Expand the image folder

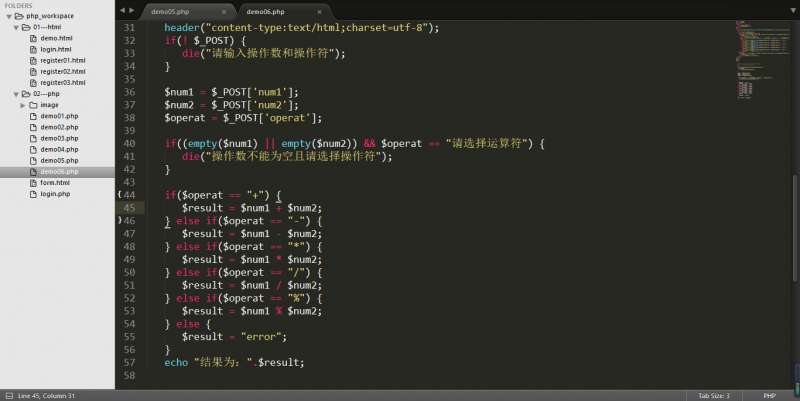point(22,105)
